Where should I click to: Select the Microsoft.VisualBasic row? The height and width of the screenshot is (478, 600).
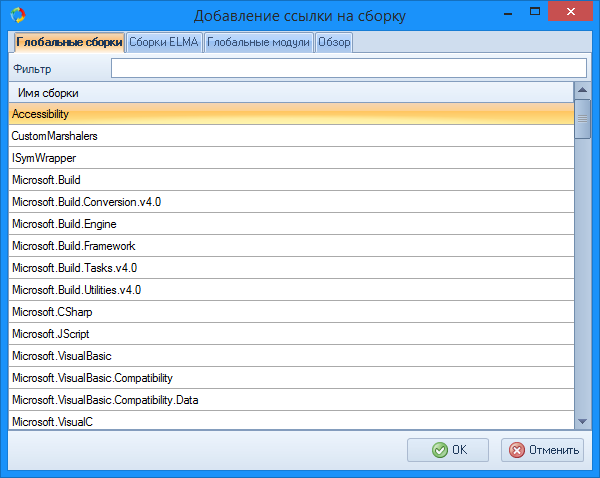coord(291,356)
